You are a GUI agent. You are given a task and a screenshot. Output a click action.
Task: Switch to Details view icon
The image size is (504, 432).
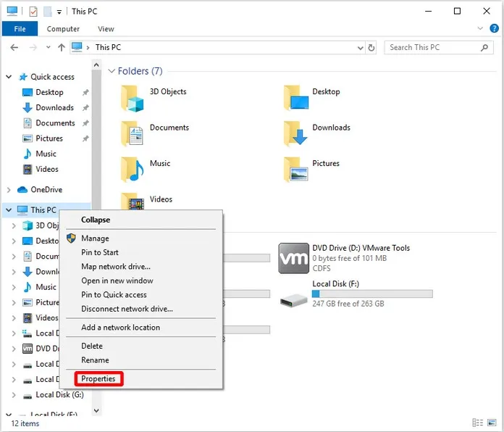click(x=477, y=423)
